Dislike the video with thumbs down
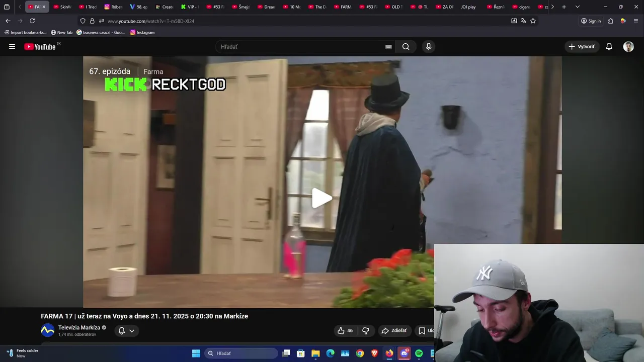This screenshot has width=644, height=362. point(366,330)
